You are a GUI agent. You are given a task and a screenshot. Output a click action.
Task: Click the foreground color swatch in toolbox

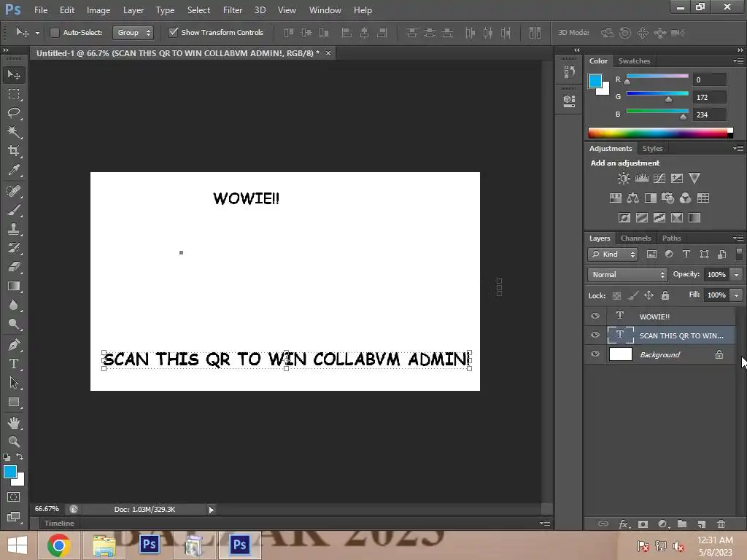(x=10, y=472)
